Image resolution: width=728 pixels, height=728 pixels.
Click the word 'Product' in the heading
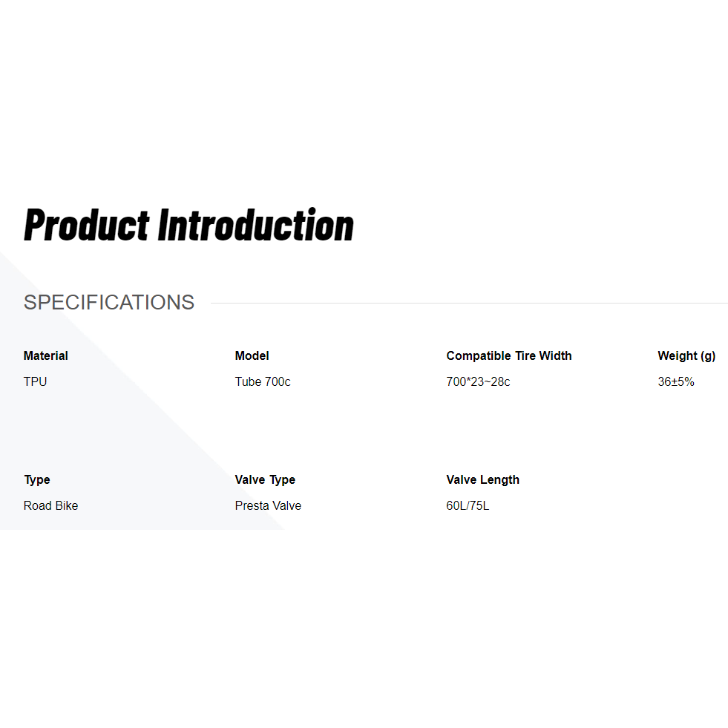(87, 225)
